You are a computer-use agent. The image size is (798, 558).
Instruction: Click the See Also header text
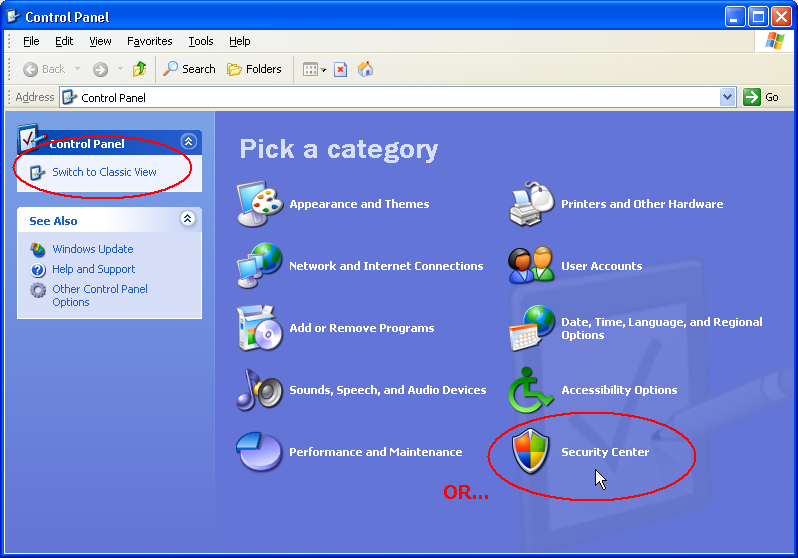pos(53,221)
